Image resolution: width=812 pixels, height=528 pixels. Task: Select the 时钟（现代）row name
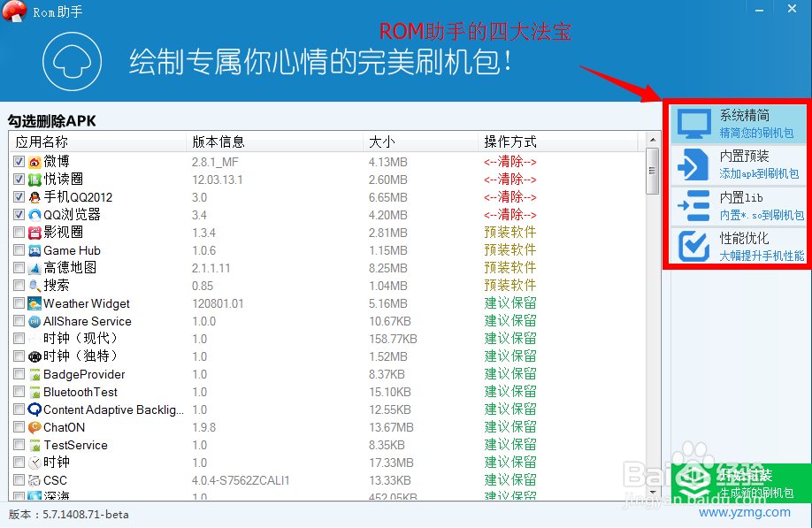81,339
